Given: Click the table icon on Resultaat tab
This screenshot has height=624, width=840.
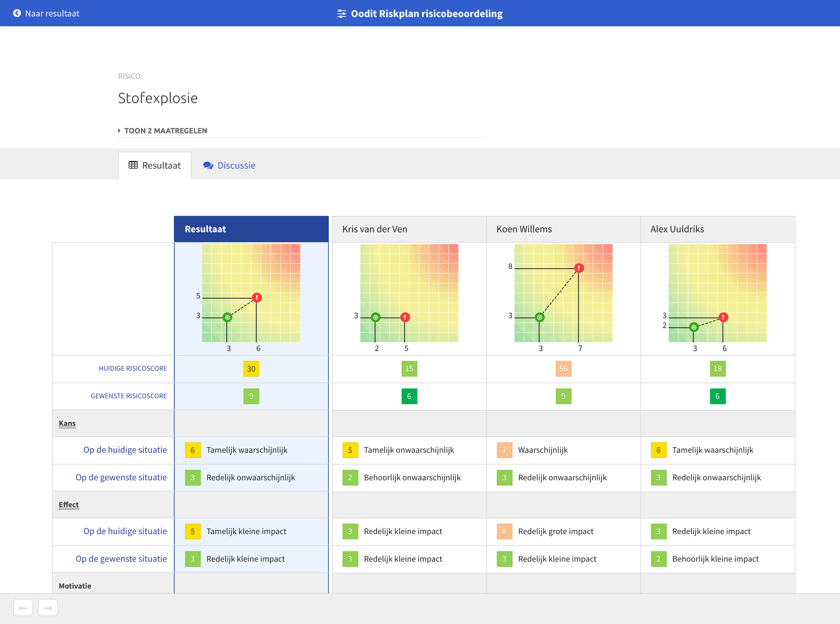Looking at the screenshot, I should [x=133, y=165].
